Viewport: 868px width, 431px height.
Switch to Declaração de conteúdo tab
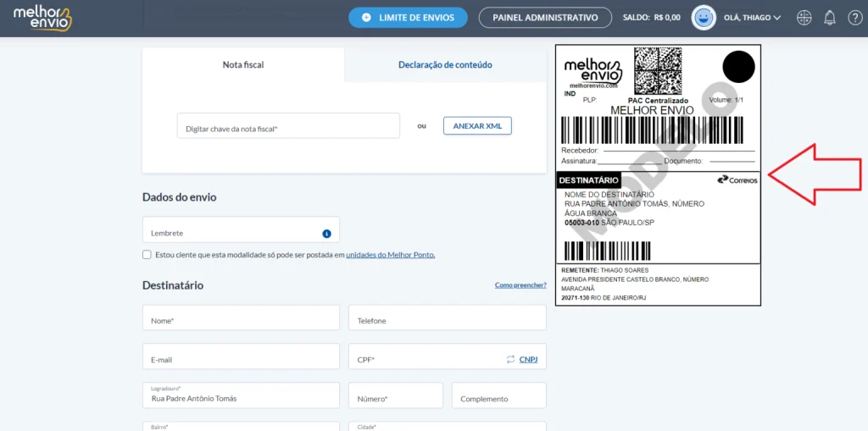445,64
